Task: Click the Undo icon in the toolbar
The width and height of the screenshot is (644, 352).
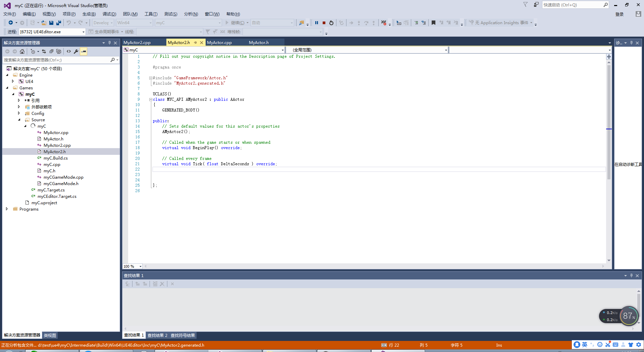Action: click(x=68, y=23)
